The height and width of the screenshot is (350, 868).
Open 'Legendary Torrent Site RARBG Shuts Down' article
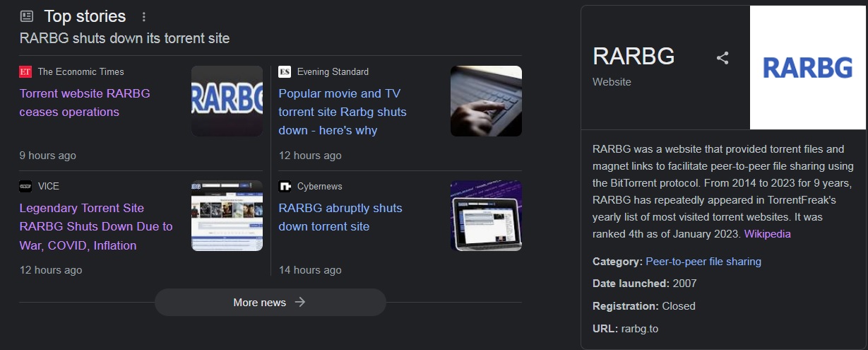[96, 226]
